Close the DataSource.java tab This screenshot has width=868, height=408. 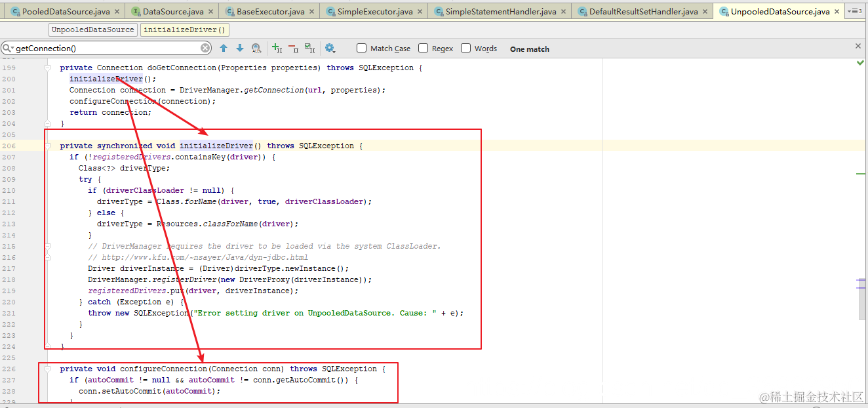pyautogui.click(x=212, y=12)
